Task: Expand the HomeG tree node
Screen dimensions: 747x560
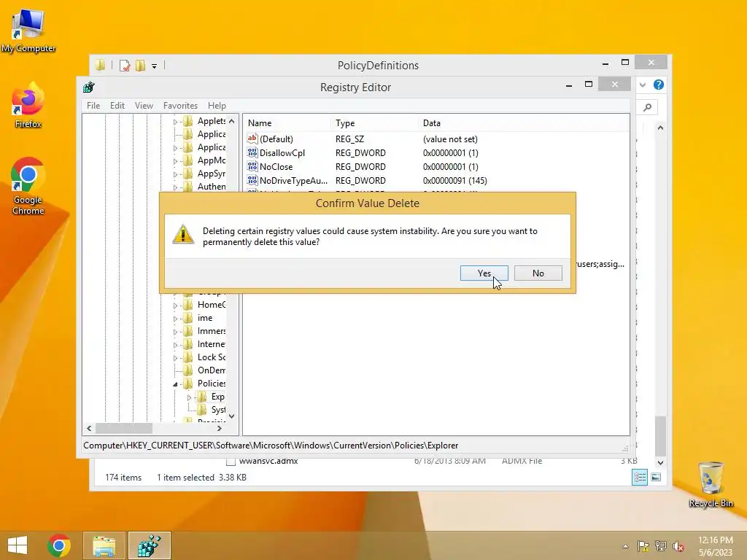Action: (175, 306)
